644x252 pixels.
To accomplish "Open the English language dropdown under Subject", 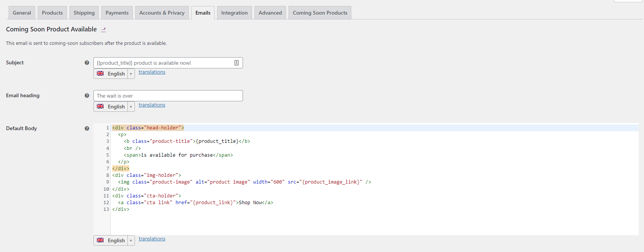I will click(114, 74).
